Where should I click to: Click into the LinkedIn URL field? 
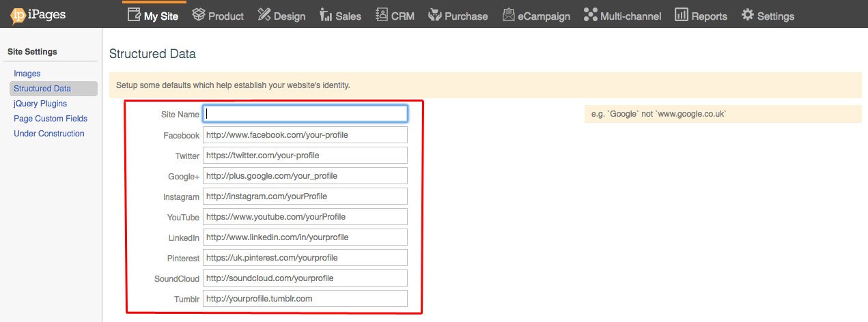point(305,237)
